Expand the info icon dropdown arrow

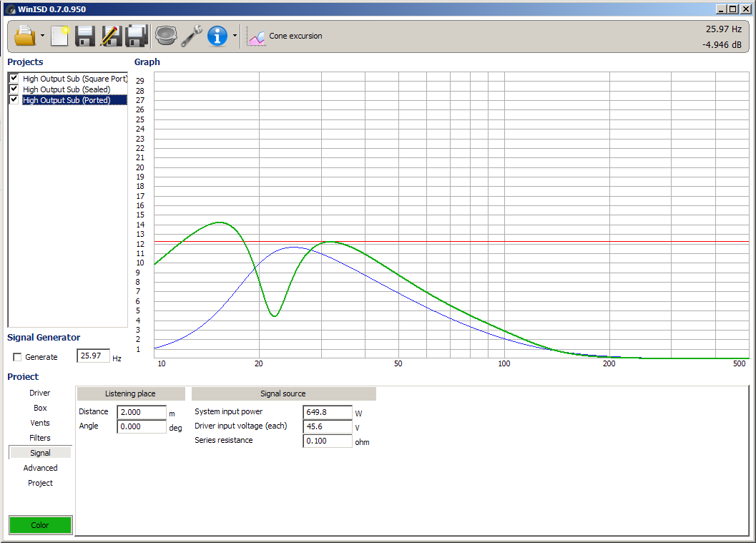[x=235, y=36]
